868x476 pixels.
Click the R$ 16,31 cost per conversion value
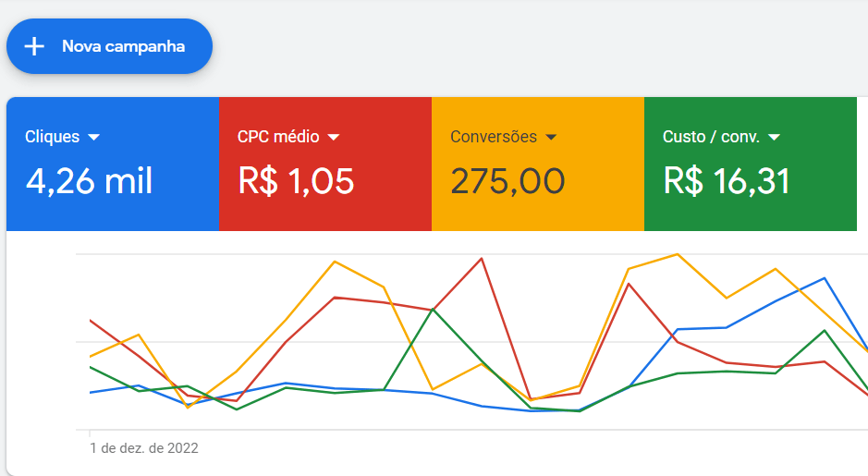[727, 180]
